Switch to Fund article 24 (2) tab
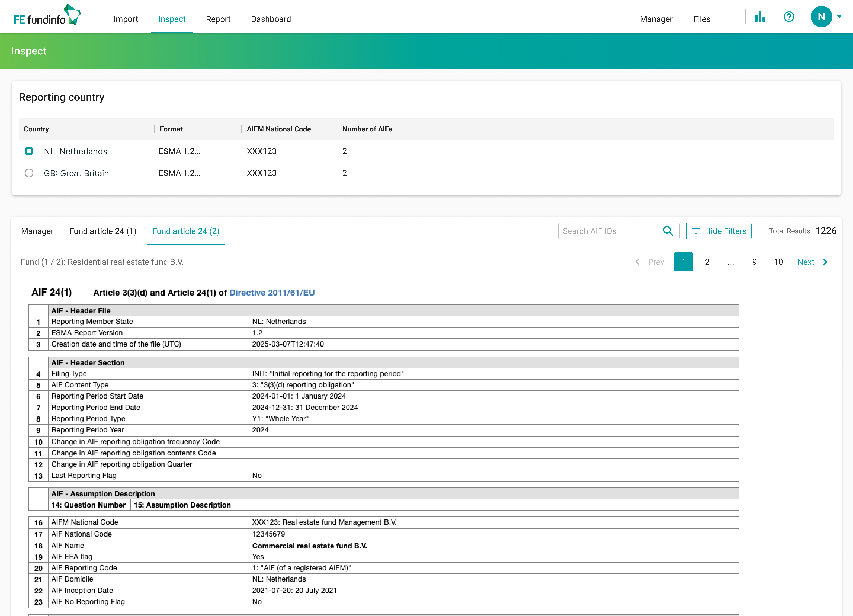853x616 pixels. point(186,231)
